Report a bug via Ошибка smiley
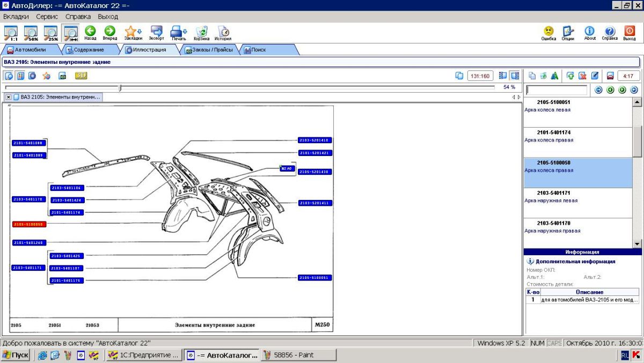644x363 pixels. tap(548, 33)
